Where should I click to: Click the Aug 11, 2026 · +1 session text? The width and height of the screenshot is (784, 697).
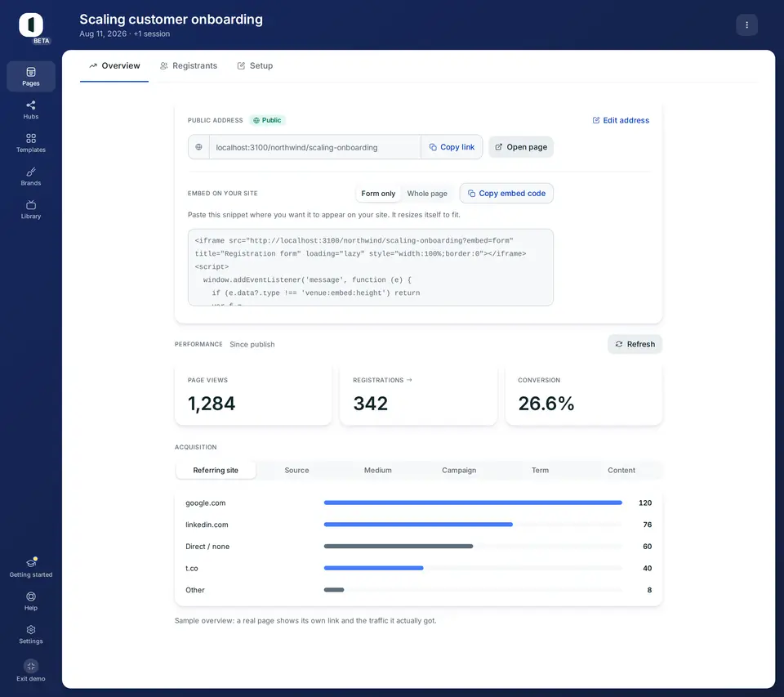pyautogui.click(x=124, y=34)
